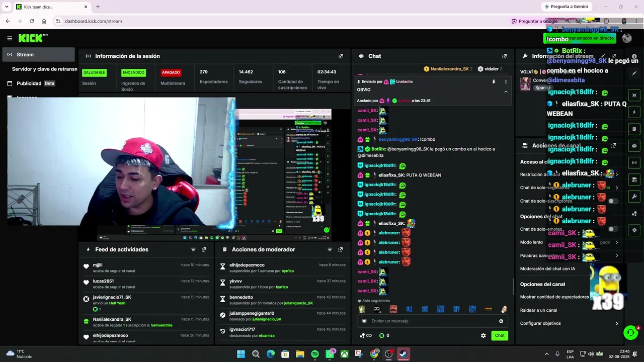Click Preguntar a Google button
Viewport: 644px width, 362px height.
pos(534,21)
